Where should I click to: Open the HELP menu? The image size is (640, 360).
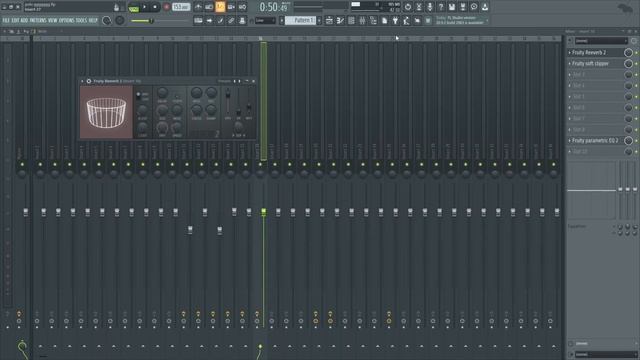point(93,20)
